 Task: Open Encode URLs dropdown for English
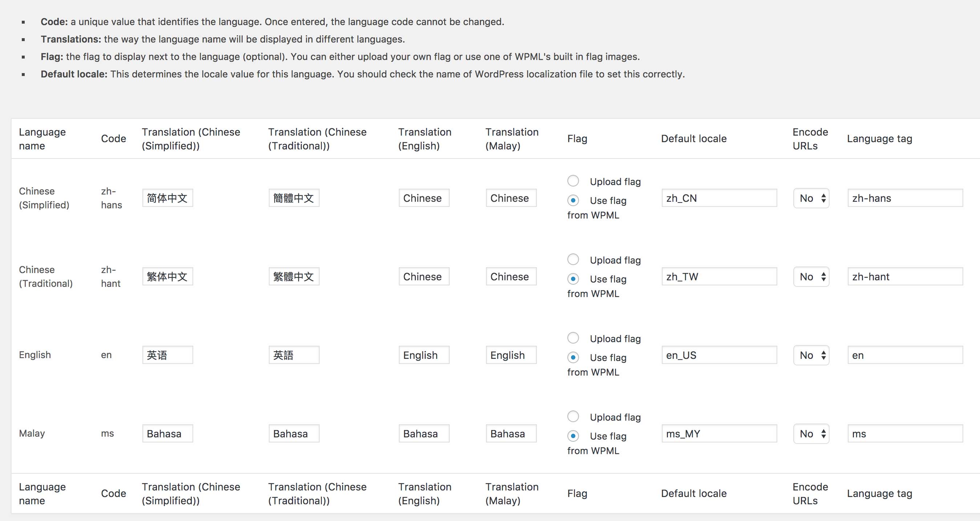(811, 355)
